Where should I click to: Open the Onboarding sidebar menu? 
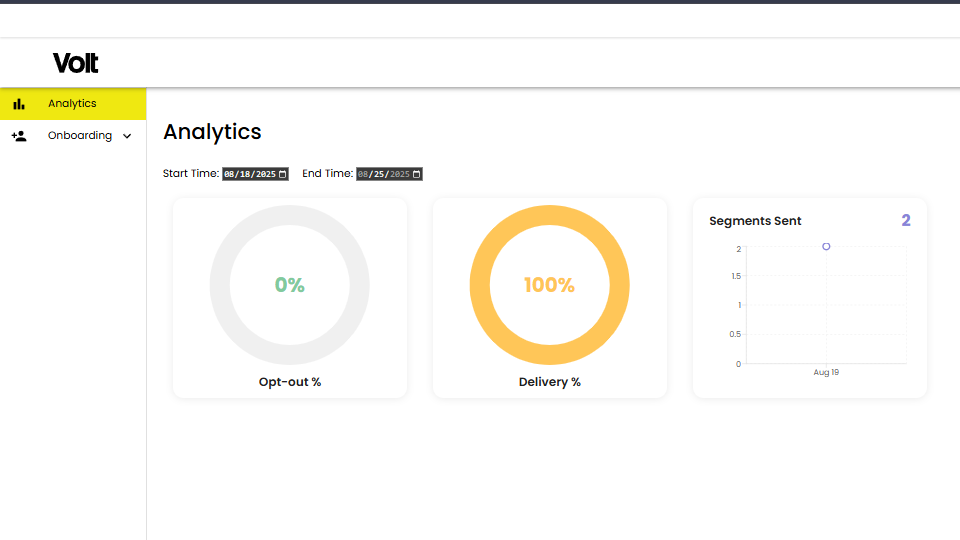[79, 136]
